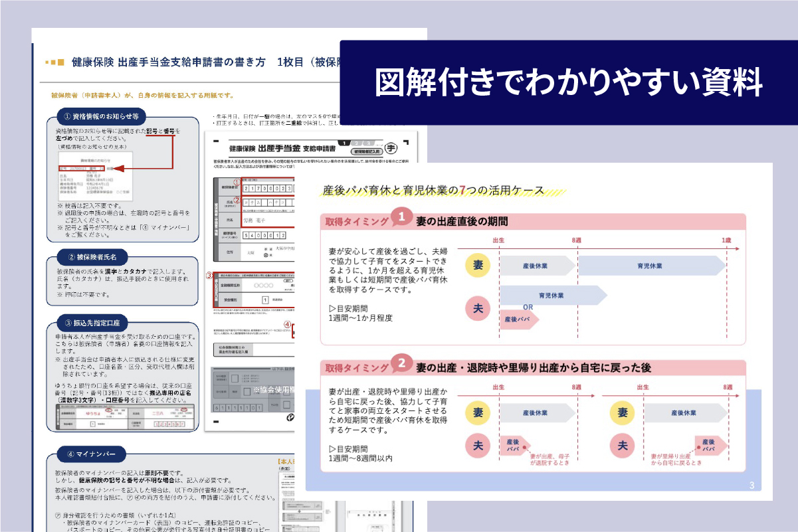The image size is (798, 532).
Task: Click the 取得タイミング 2 label
Action: [367, 367]
